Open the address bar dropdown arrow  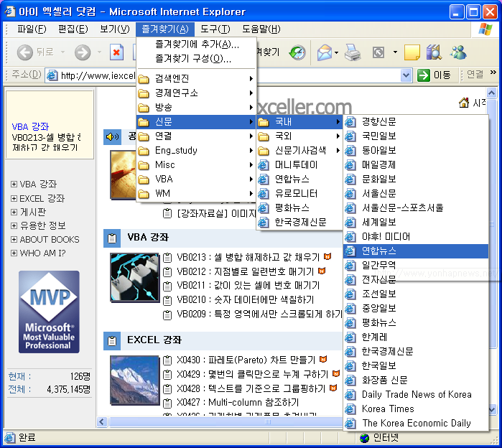pyautogui.click(x=406, y=75)
